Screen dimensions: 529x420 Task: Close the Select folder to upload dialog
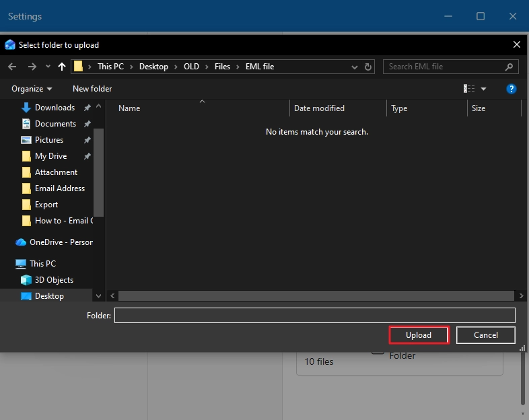(516, 44)
